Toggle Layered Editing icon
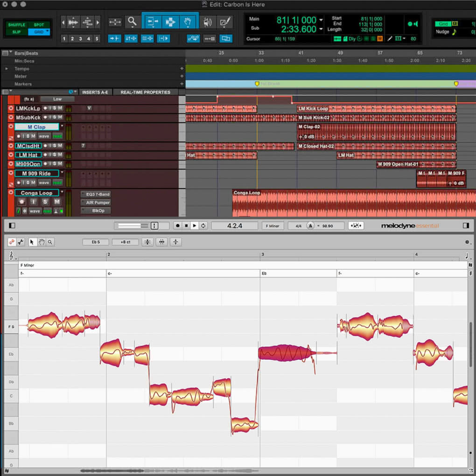This screenshot has height=476, width=476. coord(226,39)
